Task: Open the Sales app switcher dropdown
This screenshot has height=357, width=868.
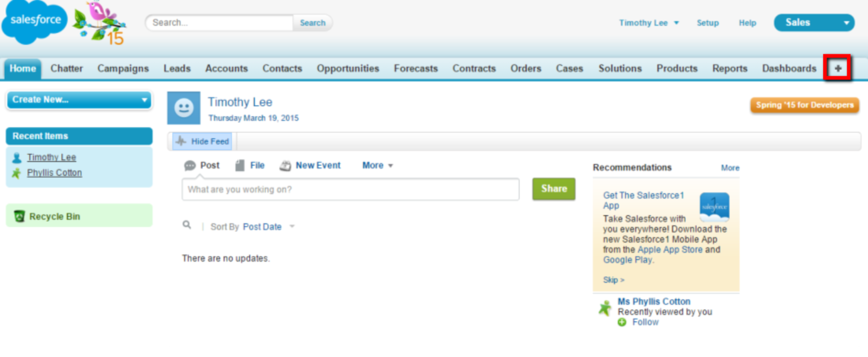Action: tap(814, 23)
